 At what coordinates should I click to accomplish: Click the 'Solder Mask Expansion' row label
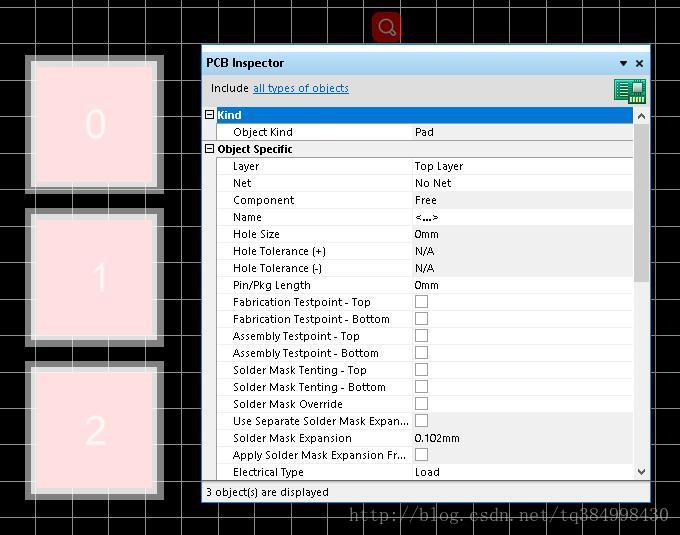(x=292, y=438)
